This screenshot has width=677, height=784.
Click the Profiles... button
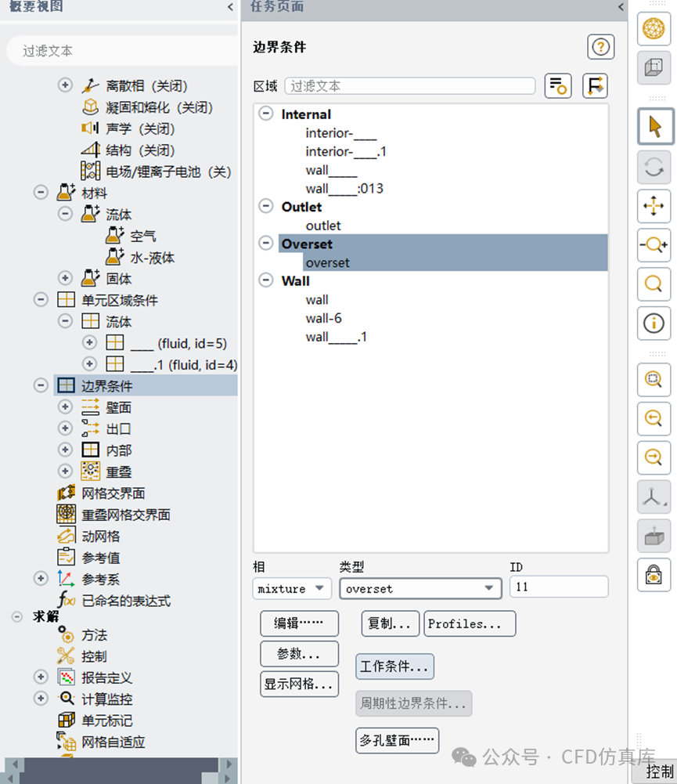point(470,623)
